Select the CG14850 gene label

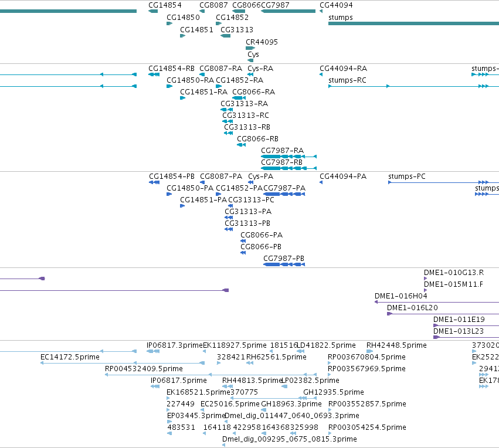pyautogui.click(x=183, y=17)
